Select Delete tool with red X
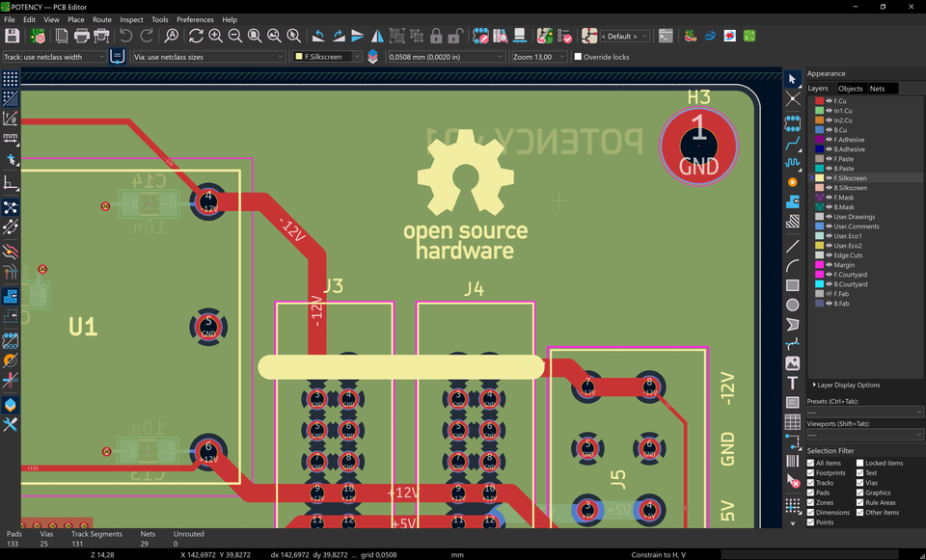Image resolution: width=926 pixels, height=560 pixels. click(x=793, y=481)
